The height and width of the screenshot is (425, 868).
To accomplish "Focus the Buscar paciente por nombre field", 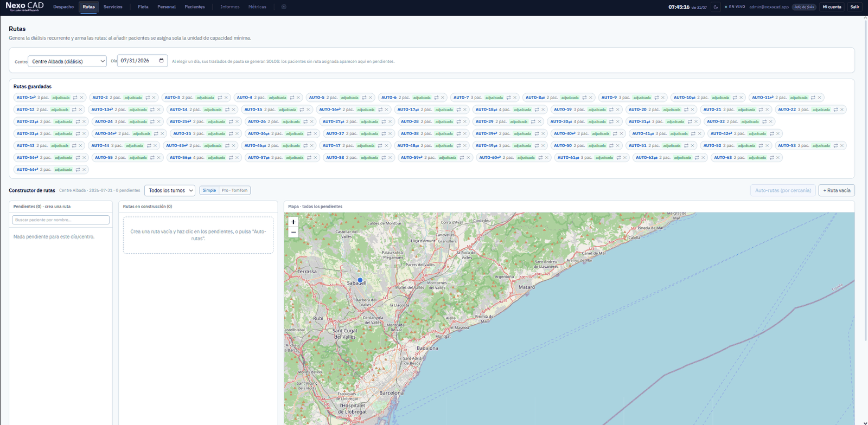I will (x=61, y=220).
